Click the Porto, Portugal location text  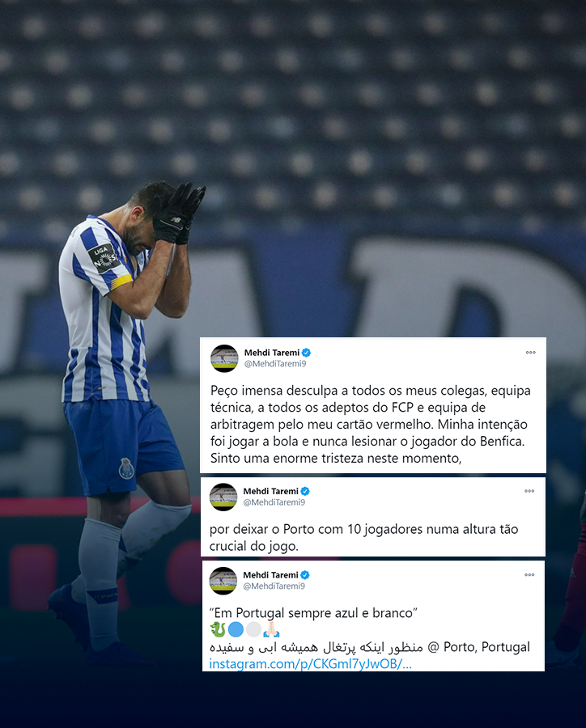coord(486,647)
